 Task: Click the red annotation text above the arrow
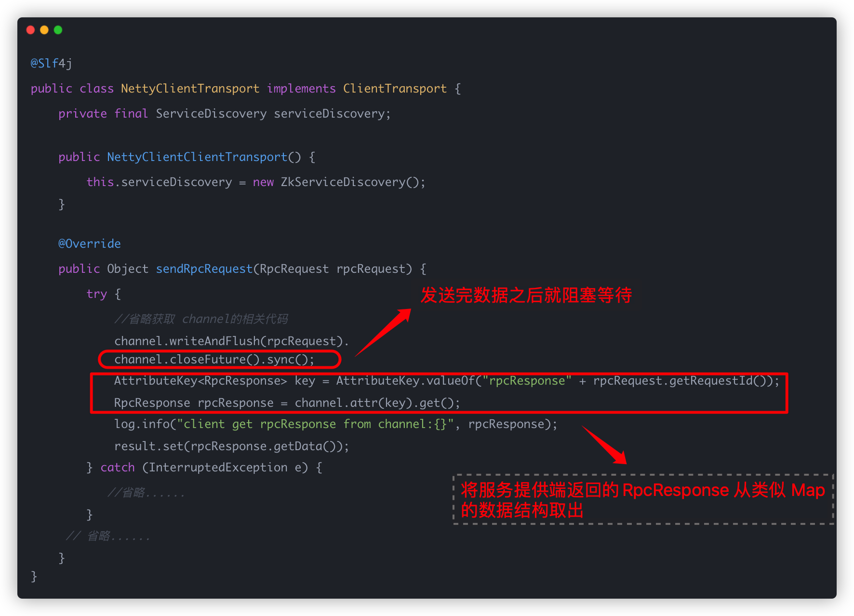[x=526, y=295]
